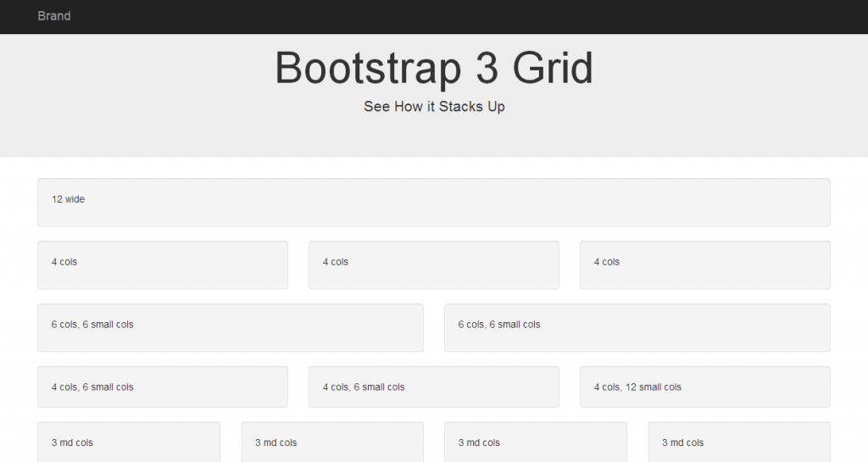Click the 'See How it Stacks Up' subtitle
868x462 pixels.
[434, 106]
